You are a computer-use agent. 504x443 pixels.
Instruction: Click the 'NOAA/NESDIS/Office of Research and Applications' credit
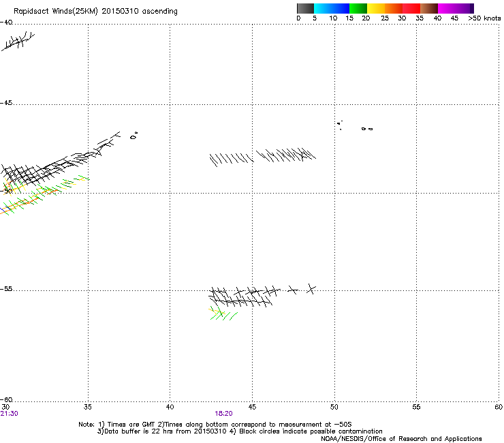(401, 439)
